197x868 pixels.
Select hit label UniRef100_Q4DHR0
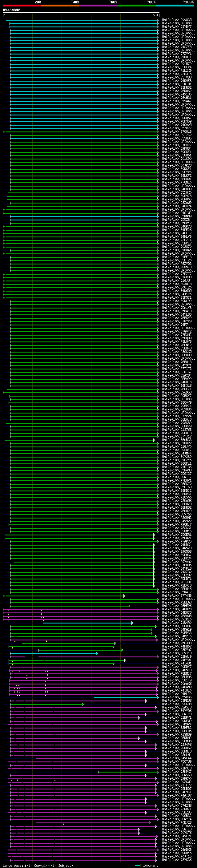176,610
